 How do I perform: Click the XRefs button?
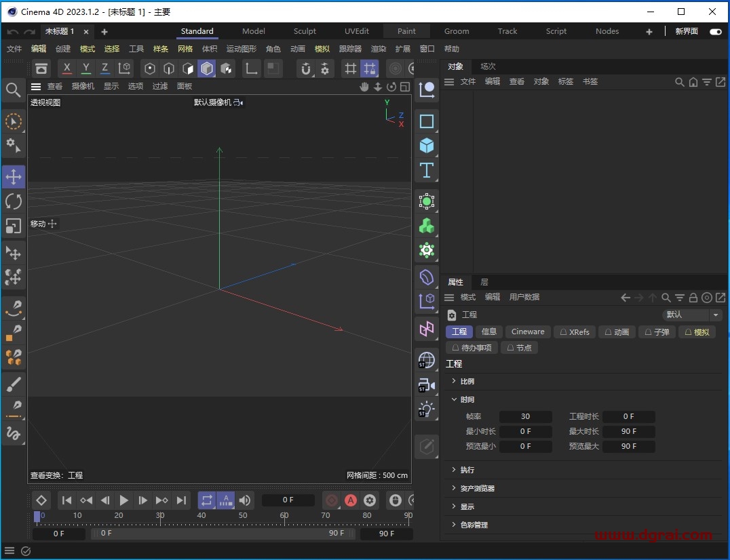575,332
